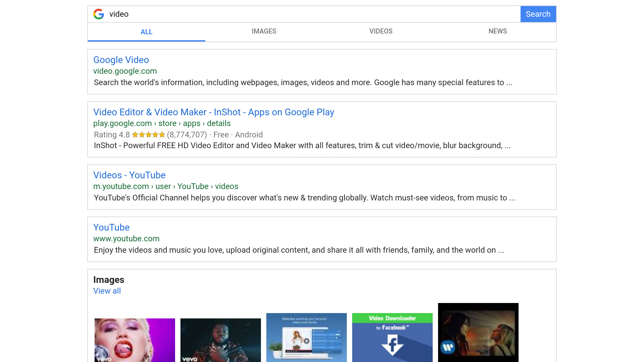Image resolution: width=644 pixels, height=362 pixels.
Task: Click the m.youtube.com breadcrumb URL
Action: 166,186
